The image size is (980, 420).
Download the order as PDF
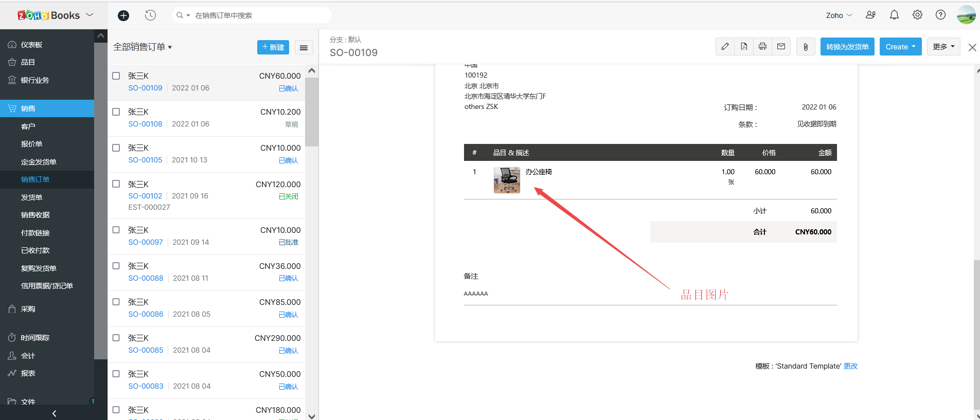click(x=744, y=47)
